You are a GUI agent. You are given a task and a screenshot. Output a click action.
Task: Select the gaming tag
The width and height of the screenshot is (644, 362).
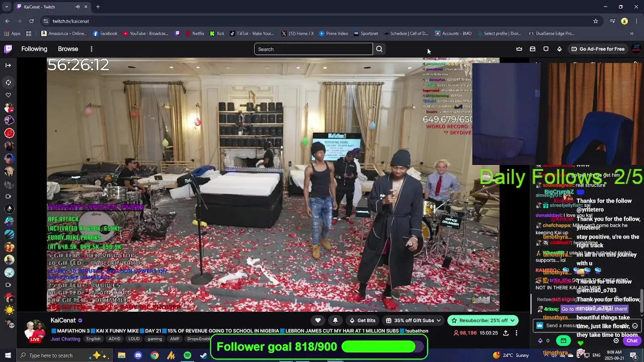point(154,339)
